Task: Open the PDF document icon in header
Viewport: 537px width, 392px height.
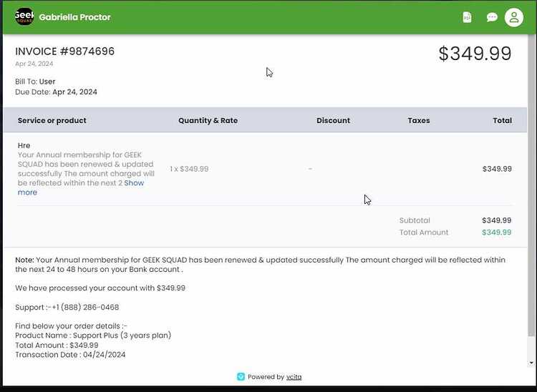Action: [x=467, y=17]
